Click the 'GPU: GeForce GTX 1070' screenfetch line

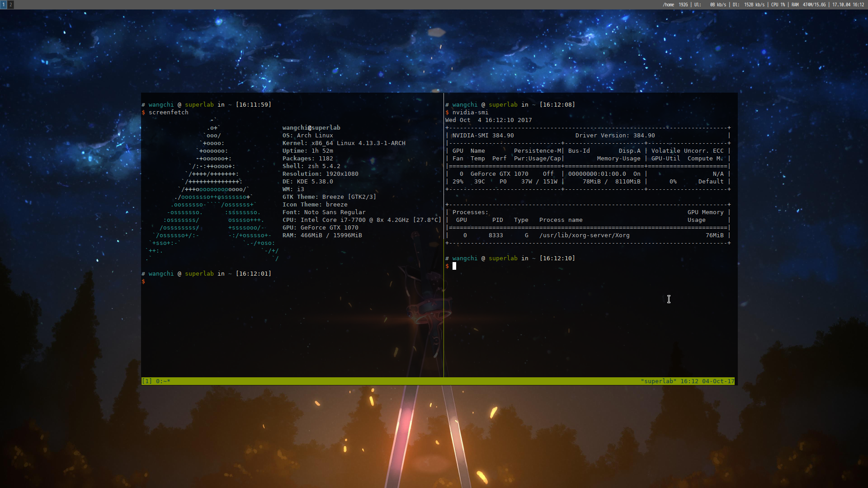(x=320, y=228)
